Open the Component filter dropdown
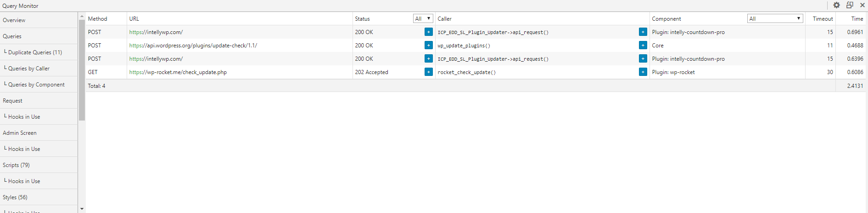Image resolution: width=868 pixels, height=213 pixels. coord(775,18)
